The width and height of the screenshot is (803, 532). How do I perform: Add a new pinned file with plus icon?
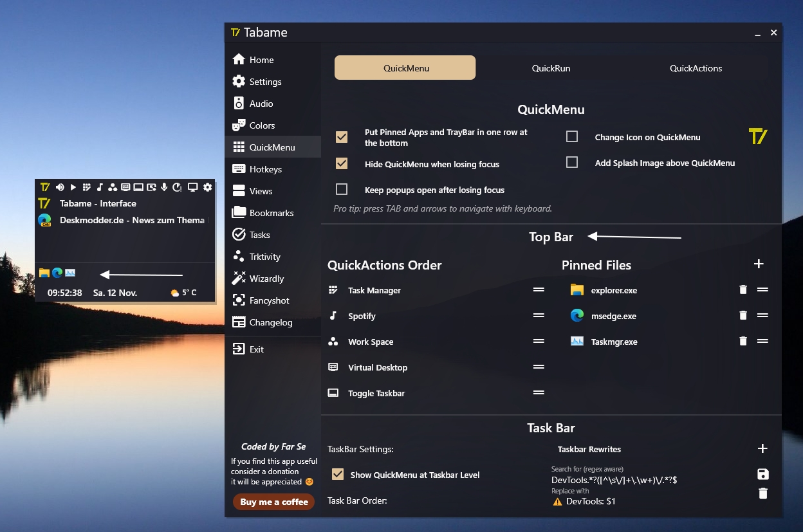(x=759, y=264)
